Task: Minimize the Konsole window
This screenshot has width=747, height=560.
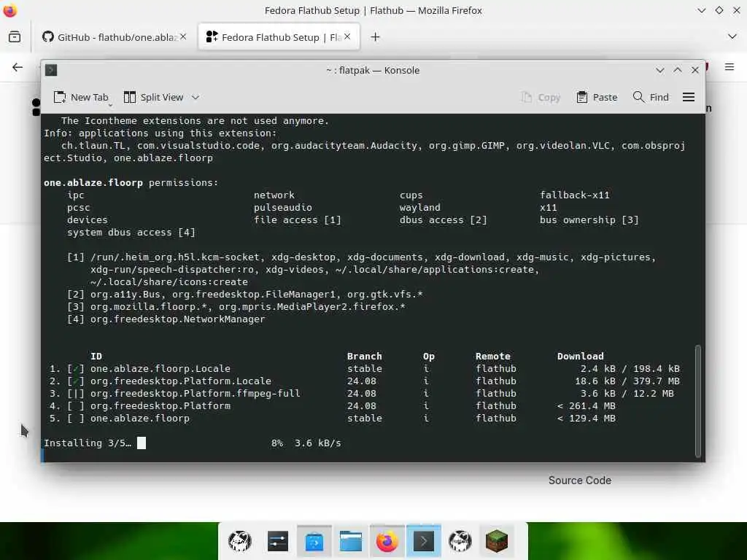Action: pyautogui.click(x=659, y=70)
